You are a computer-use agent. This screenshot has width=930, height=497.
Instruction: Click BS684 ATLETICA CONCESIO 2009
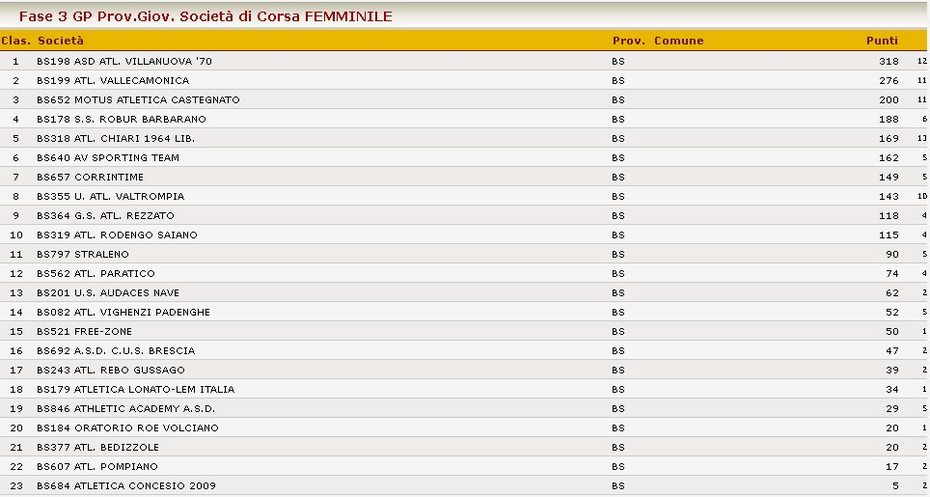[126, 486]
